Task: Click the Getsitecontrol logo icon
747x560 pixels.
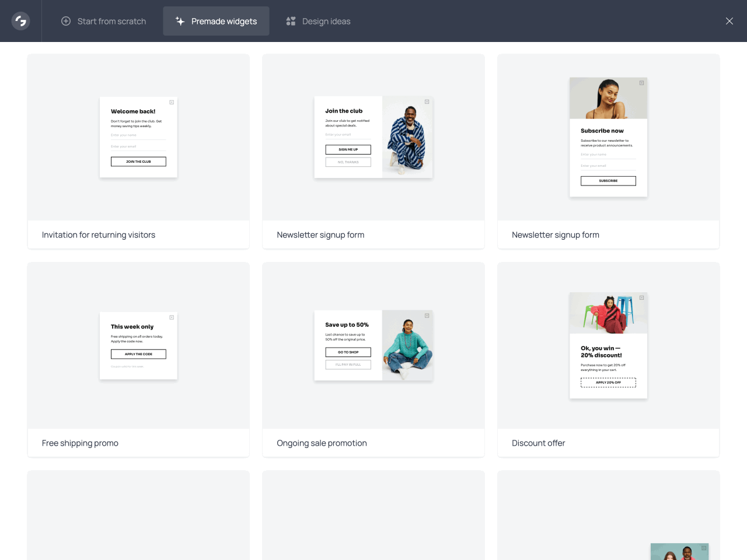Action: 20,20
